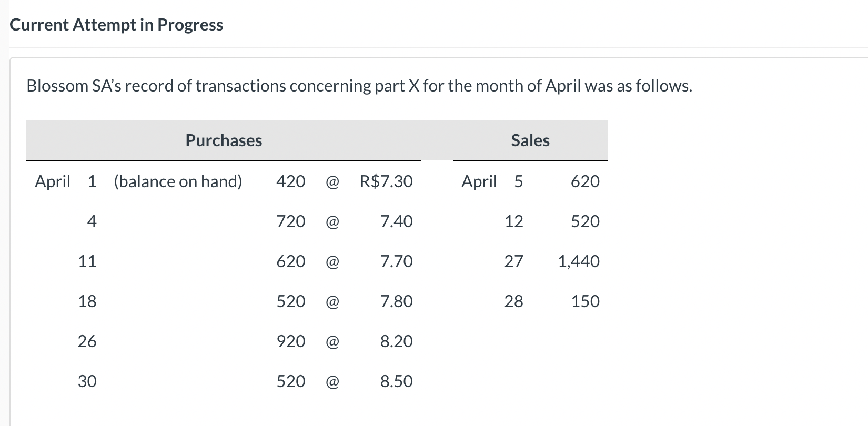868x426 pixels.
Task: Select the 420 beginning balance quantity
Action: click(x=291, y=181)
